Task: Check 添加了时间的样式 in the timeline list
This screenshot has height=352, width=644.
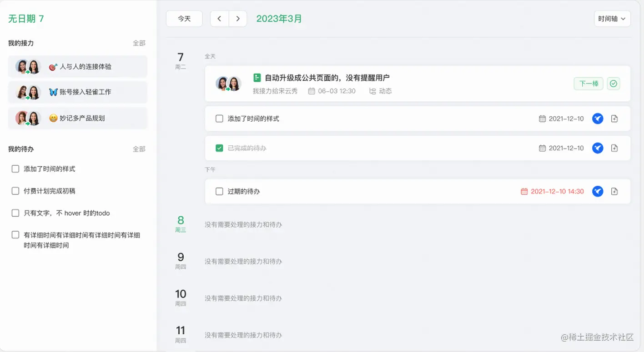Action: [x=219, y=119]
